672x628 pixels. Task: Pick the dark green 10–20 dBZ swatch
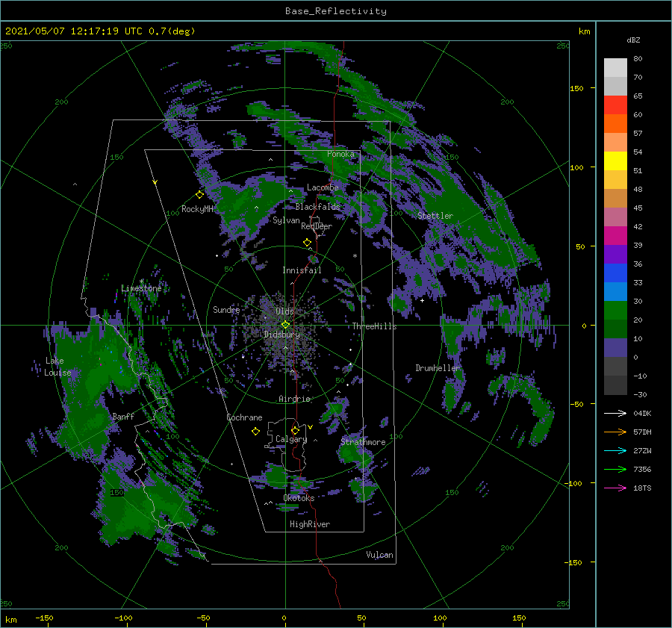pyautogui.click(x=615, y=329)
